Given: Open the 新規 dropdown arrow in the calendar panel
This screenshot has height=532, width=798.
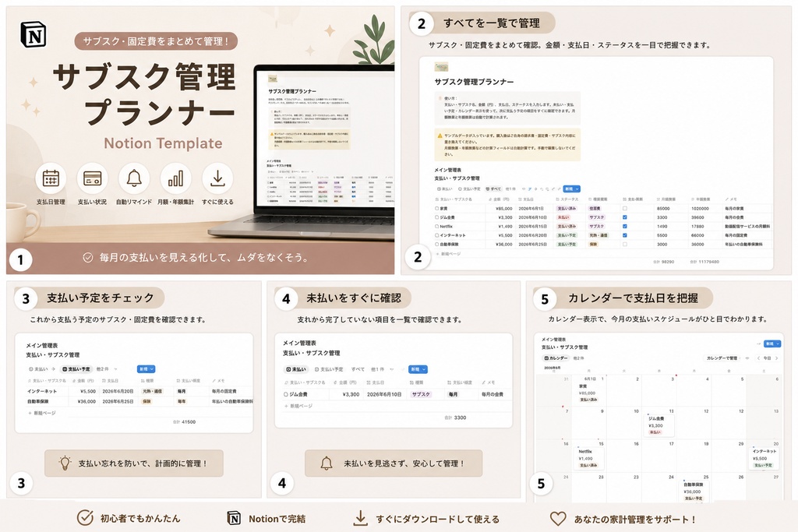Looking at the screenshot, I should (779, 344).
